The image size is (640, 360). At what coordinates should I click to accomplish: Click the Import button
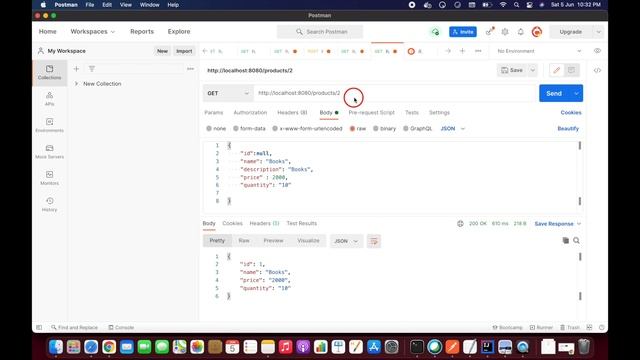pos(184,51)
